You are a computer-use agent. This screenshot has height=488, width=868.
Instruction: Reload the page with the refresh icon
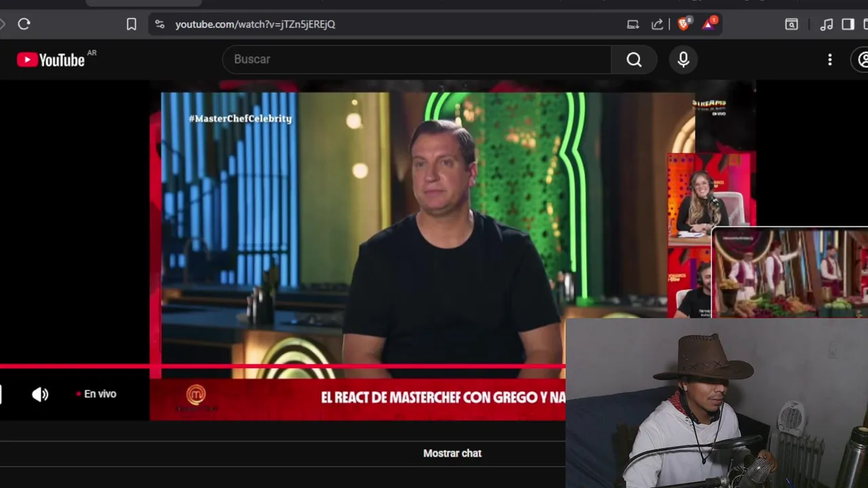click(24, 24)
